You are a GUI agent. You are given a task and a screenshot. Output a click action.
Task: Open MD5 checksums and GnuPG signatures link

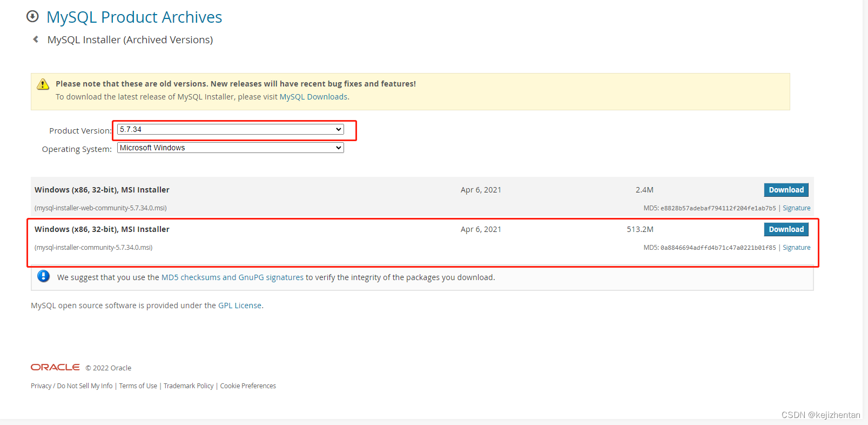click(232, 277)
